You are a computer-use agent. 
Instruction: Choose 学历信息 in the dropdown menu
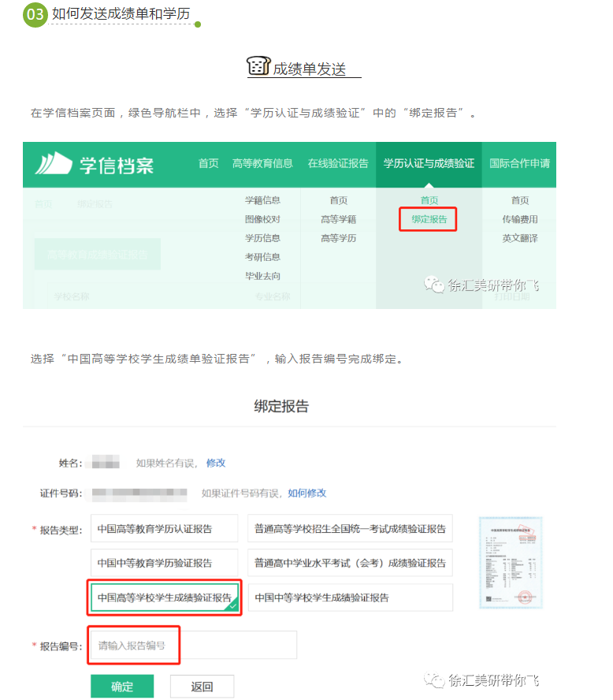tap(262, 238)
